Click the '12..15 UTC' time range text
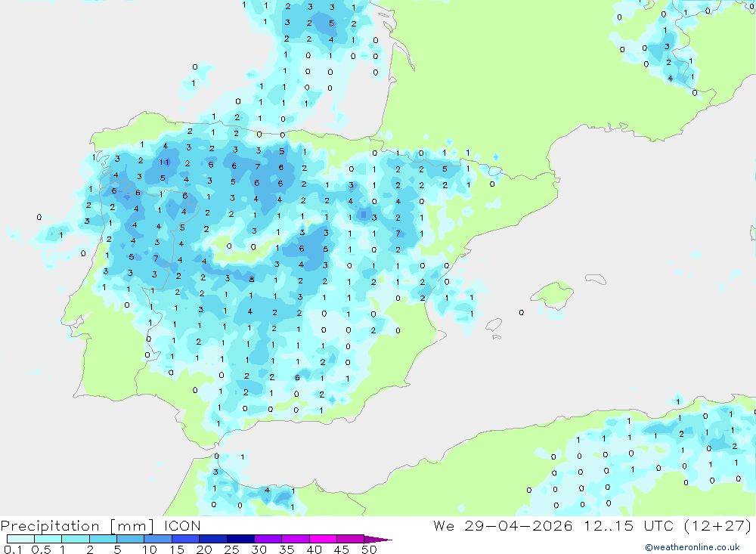Image resolution: width=756 pixels, height=554 pixels. click(628, 525)
